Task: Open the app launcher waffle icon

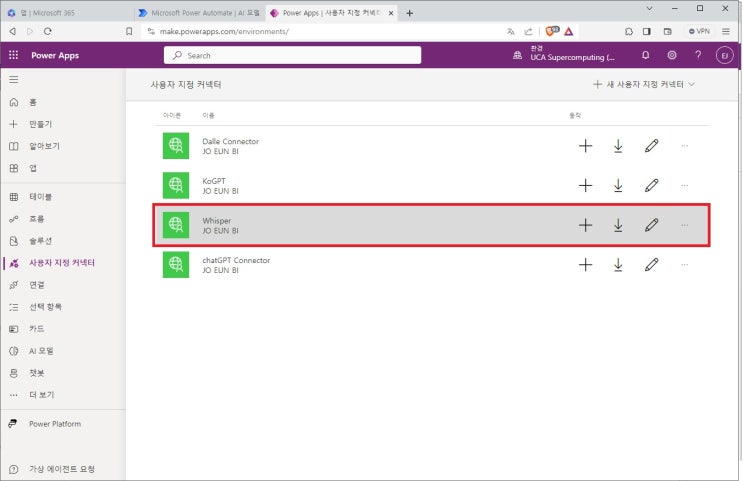Action: click(14, 55)
